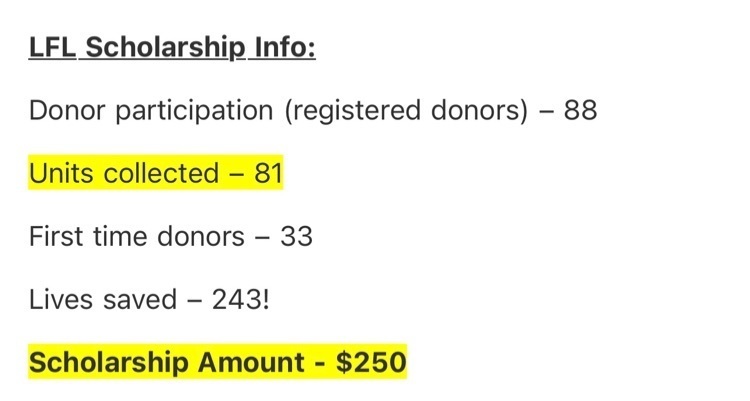Select the number 81 in highlighted line
This screenshot has width=750, height=401.
268,173
